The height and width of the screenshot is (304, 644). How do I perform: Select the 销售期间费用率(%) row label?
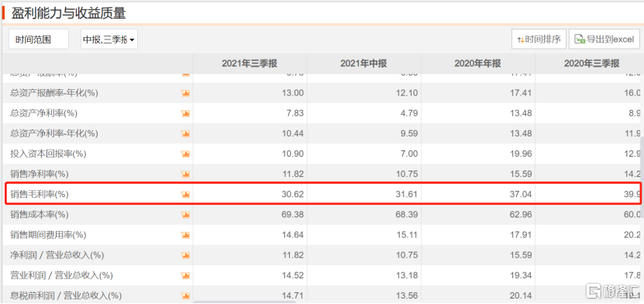pyautogui.click(x=48, y=236)
